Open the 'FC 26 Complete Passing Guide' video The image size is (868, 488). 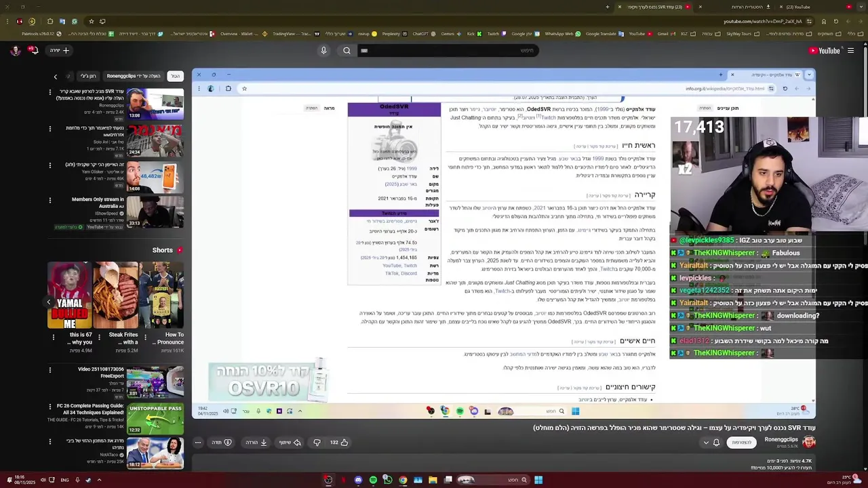click(89, 409)
